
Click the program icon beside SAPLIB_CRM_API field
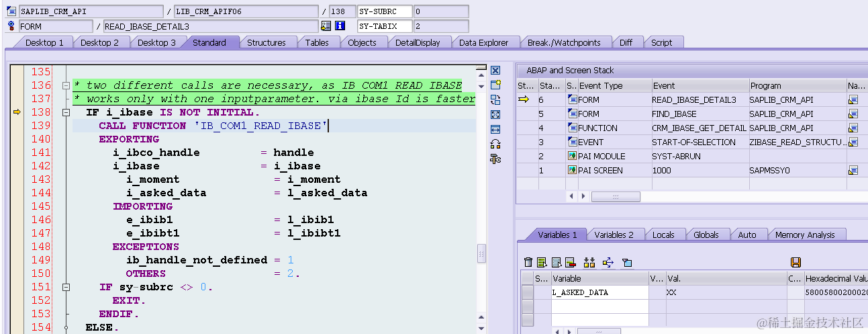click(x=11, y=11)
